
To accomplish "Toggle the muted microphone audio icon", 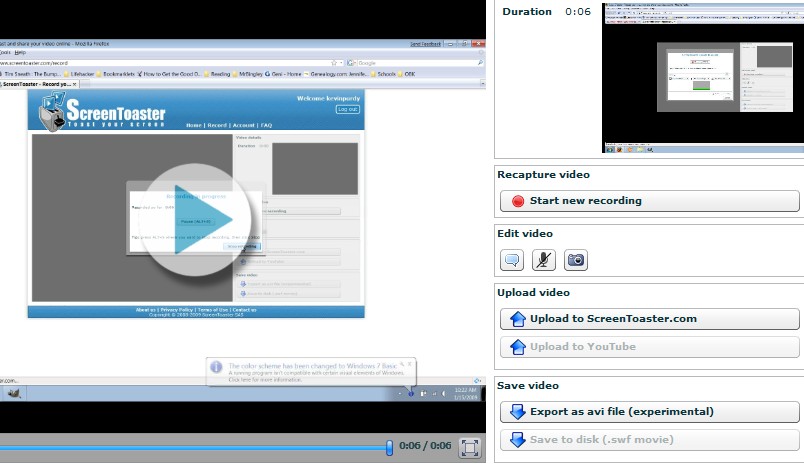I will coord(543,260).
